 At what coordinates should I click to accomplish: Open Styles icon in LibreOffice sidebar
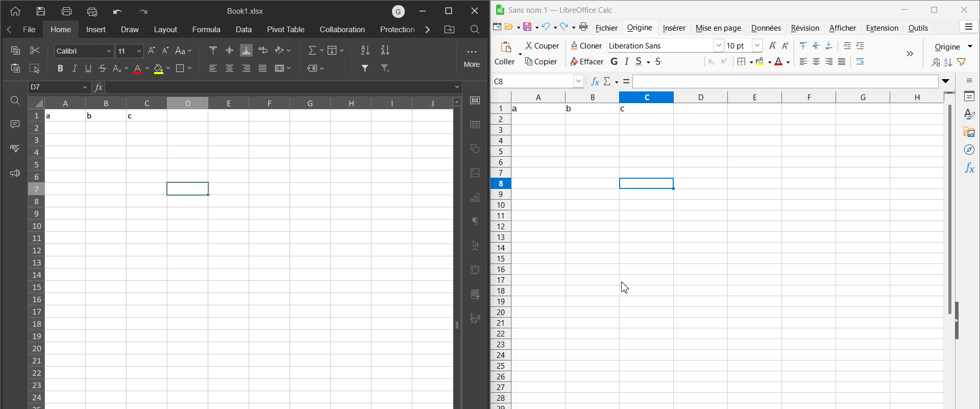pyautogui.click(x=969, y=114)
